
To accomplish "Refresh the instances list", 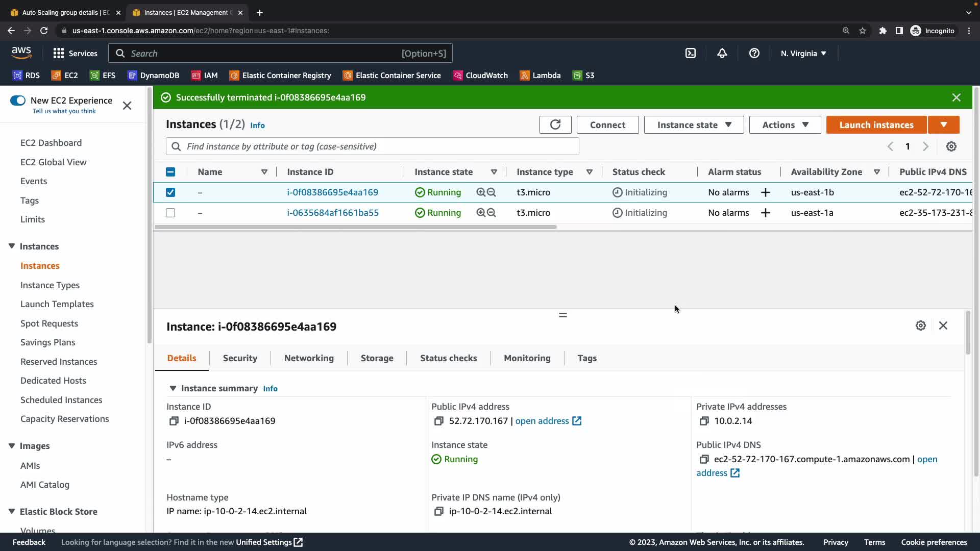I will [555, 124].
